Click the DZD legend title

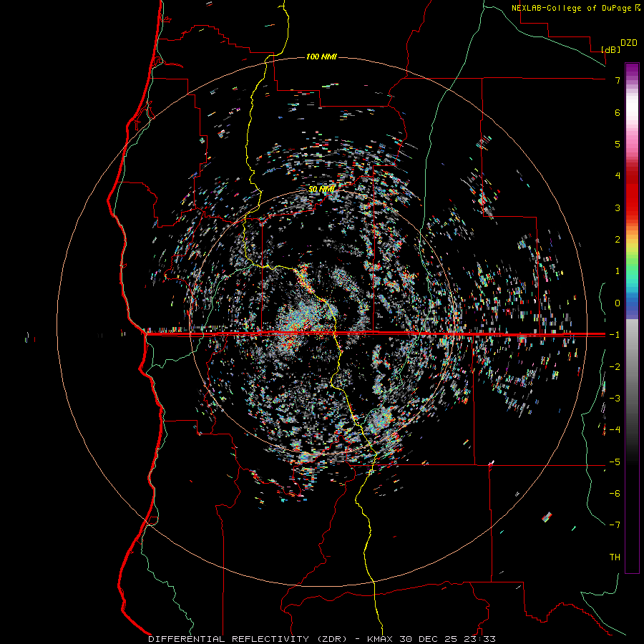[x=629, y=43]
